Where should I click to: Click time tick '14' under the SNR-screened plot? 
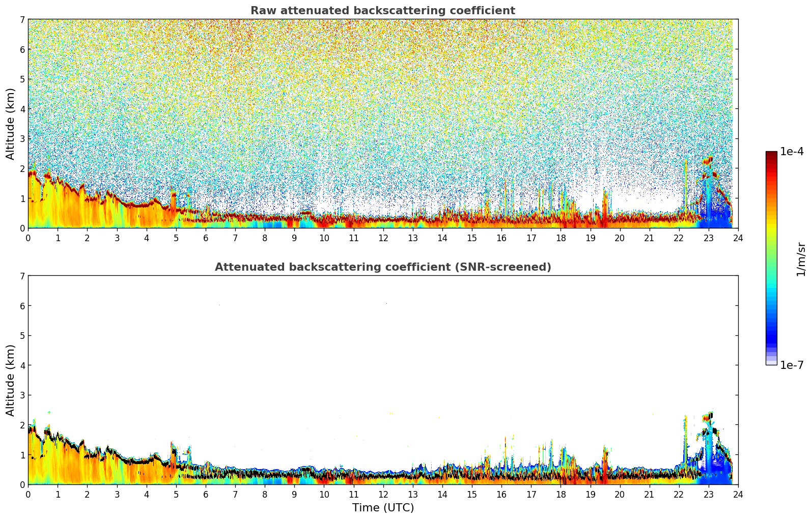442,495
